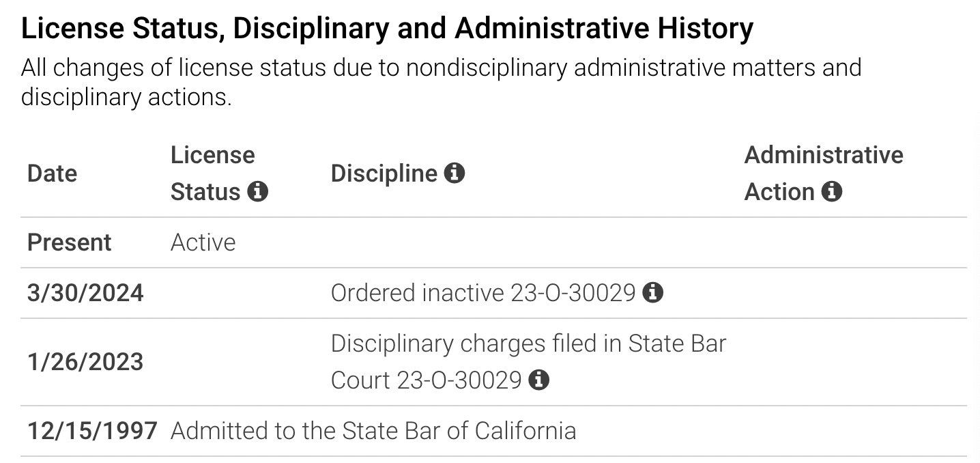
Task: Click the 3/30/2024 date entry
Action: (85, 293)
